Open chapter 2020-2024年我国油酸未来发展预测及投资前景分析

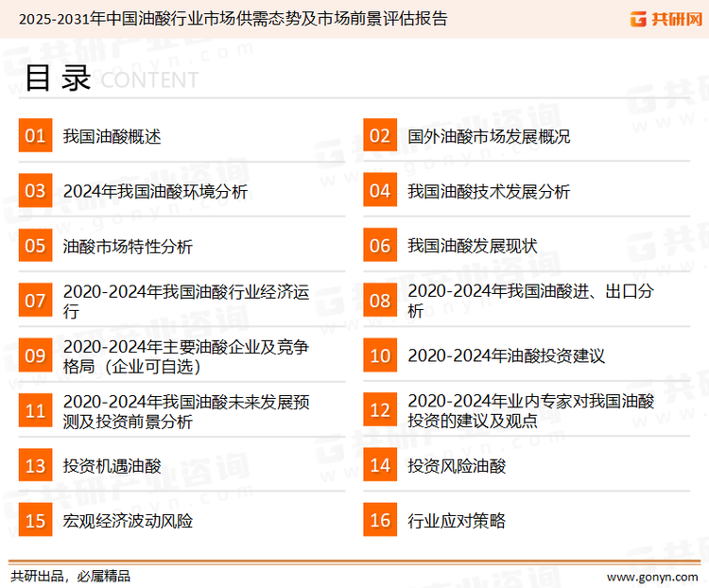pos(186,411)
